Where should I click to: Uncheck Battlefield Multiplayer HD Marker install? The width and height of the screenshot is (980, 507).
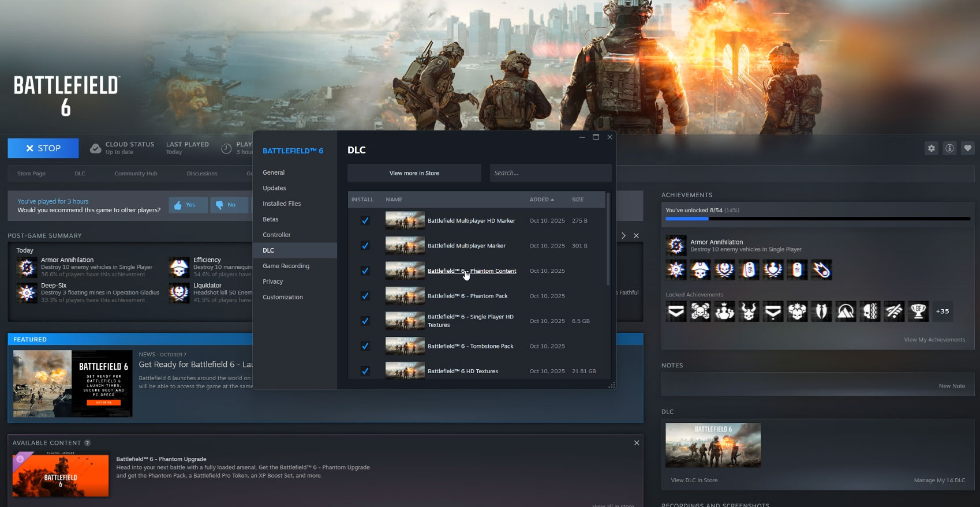[x=365, y=220]
